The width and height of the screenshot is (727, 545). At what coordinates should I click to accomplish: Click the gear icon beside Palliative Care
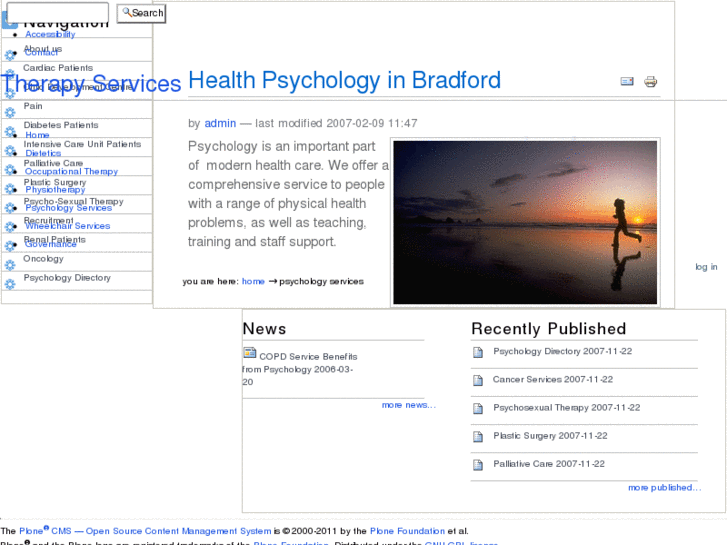(10, 170)
